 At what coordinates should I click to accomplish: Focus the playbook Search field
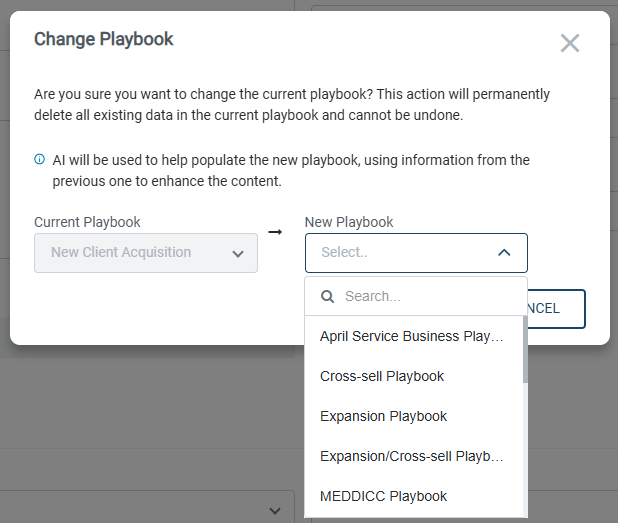tap(425, 296)
